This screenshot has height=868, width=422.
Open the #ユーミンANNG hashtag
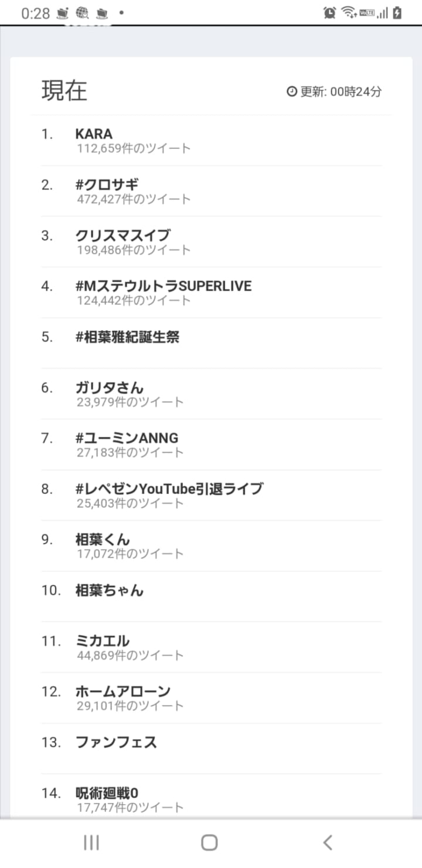coord(127,438)
